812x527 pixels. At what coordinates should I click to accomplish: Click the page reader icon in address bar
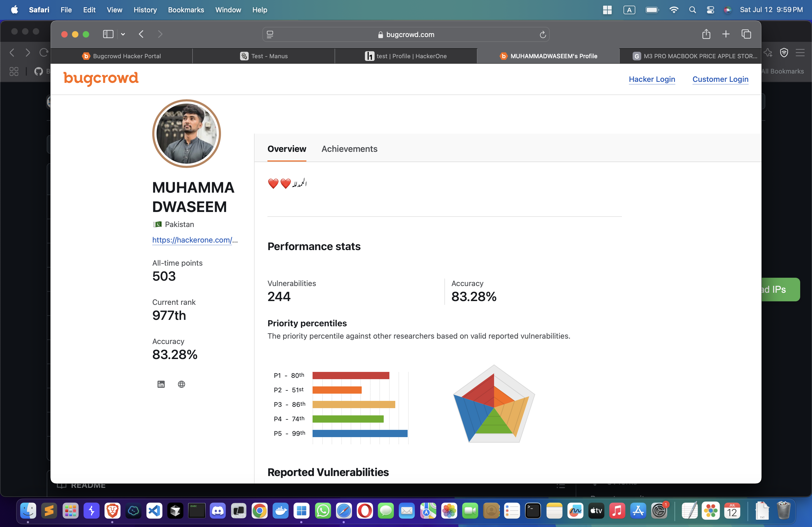tap(270, 34)
